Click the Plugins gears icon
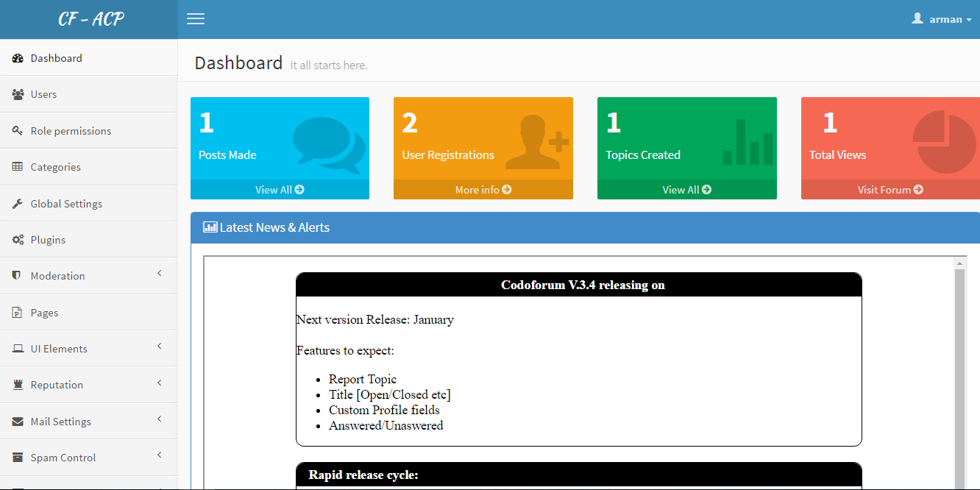 coord(18,240)
